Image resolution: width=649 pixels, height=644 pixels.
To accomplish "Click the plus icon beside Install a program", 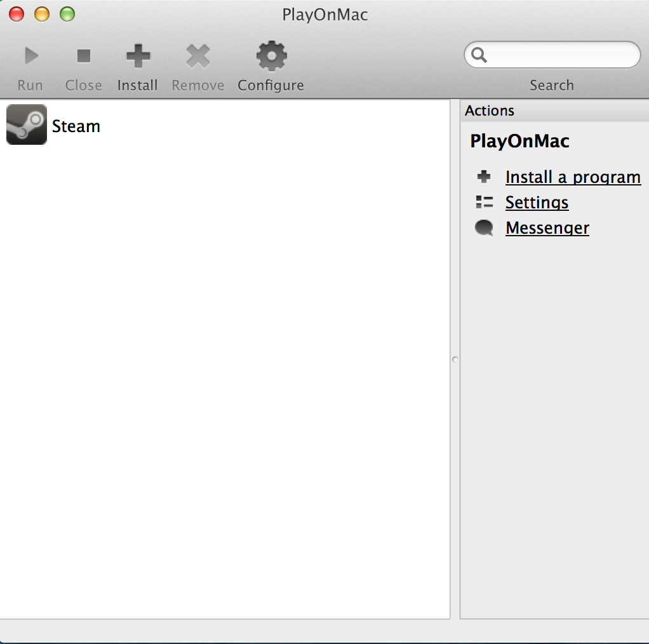I will (x=483, y=177).
